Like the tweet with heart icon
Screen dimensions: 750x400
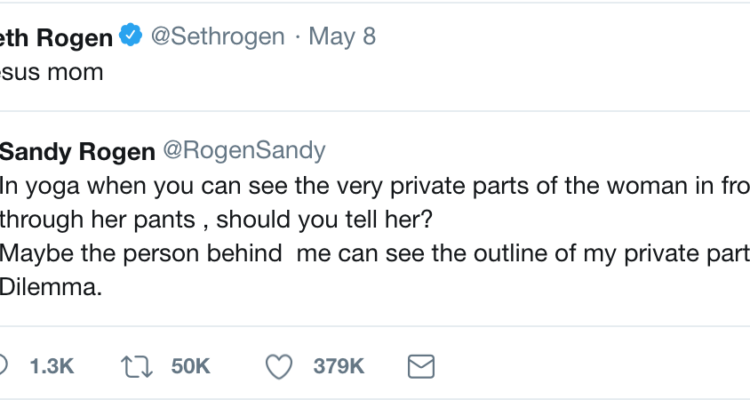pos(280,365)
